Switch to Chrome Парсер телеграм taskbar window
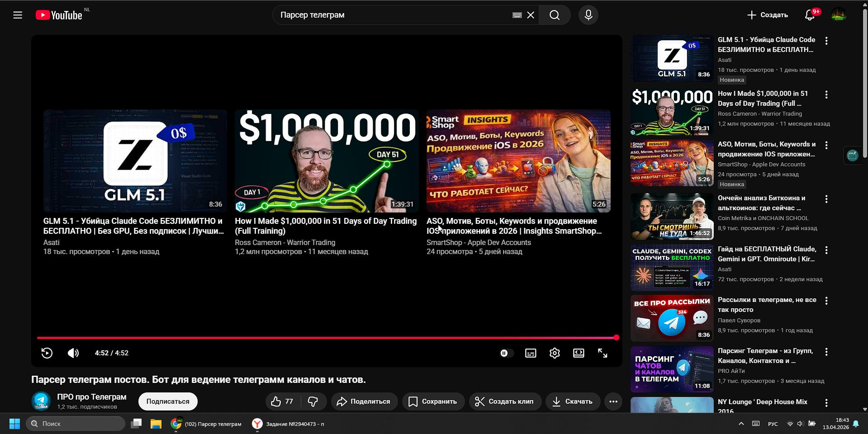The width and height of the screenshot is (868, 434). pyautogui.click(x=206, y=424)
